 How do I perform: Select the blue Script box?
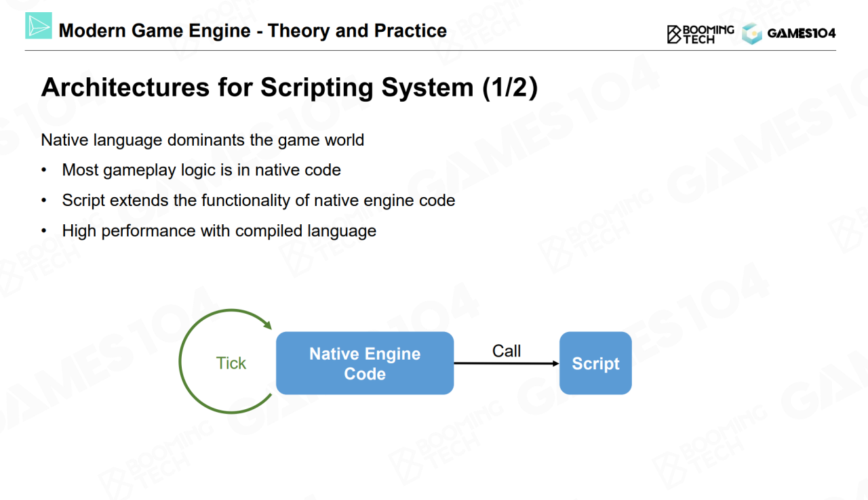pyautogui.click(x=595, y=363)
